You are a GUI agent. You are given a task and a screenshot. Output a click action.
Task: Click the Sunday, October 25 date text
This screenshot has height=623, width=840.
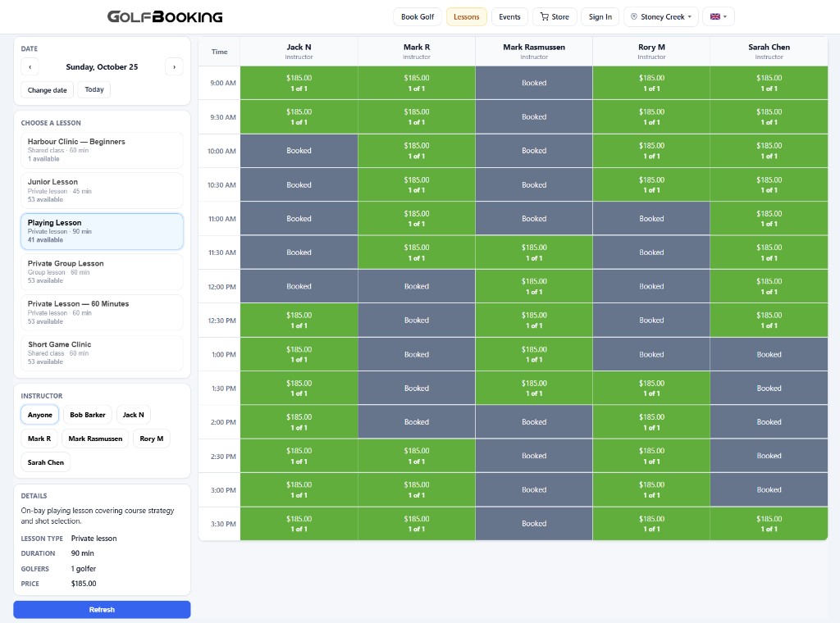pos(102,67)
